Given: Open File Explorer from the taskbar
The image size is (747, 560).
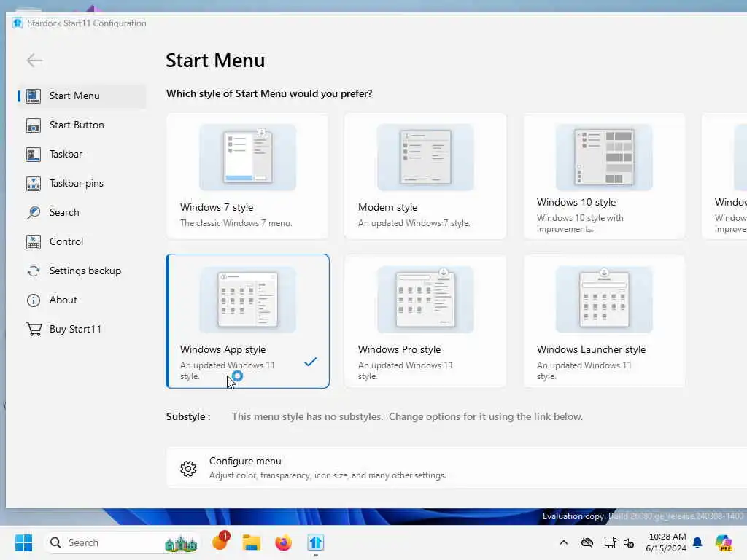Looking at the screenshot, I should click(251, 542).
